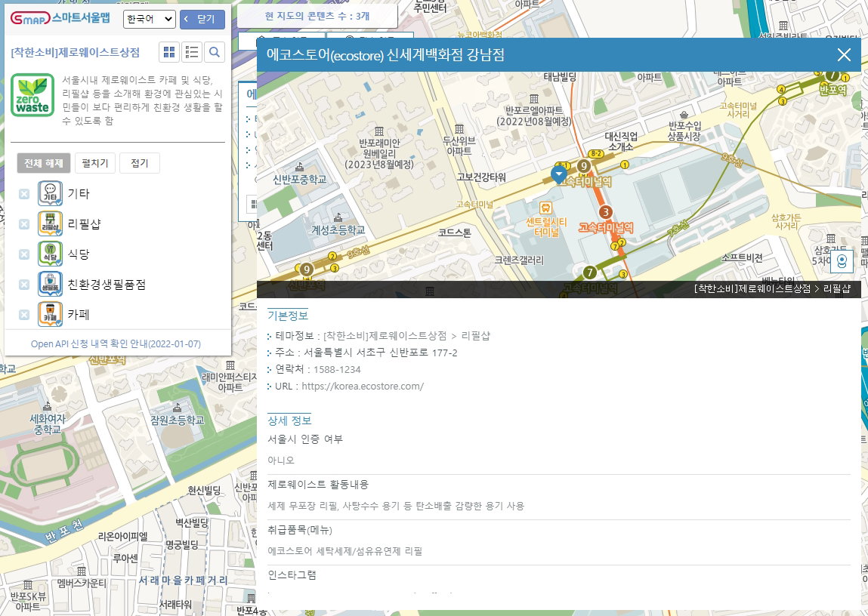Click the street view icon on minimap
The image size is (868, 616).
(x=842, y=261)
